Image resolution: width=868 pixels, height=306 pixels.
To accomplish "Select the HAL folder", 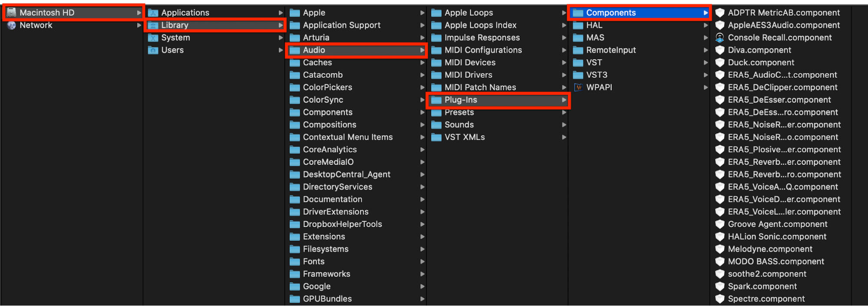I will (x=594, y=25).
